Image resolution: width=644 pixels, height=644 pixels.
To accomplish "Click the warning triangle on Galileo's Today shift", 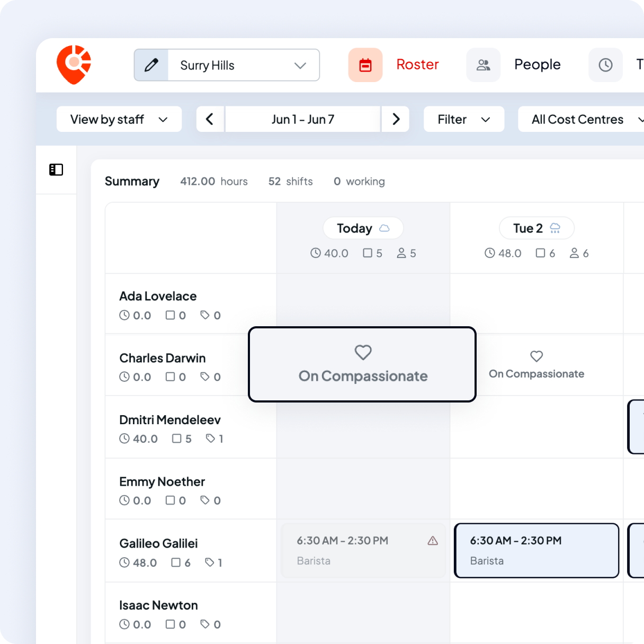I will coord(433,541).
